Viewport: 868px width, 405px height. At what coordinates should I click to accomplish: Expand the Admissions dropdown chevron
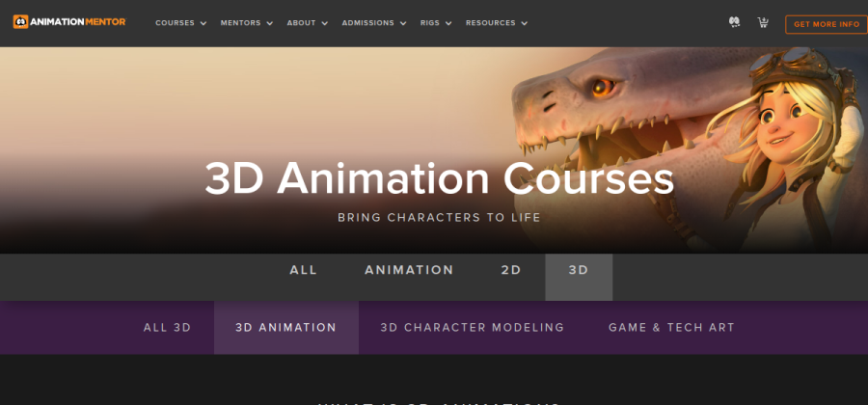(x=403, y=23)
